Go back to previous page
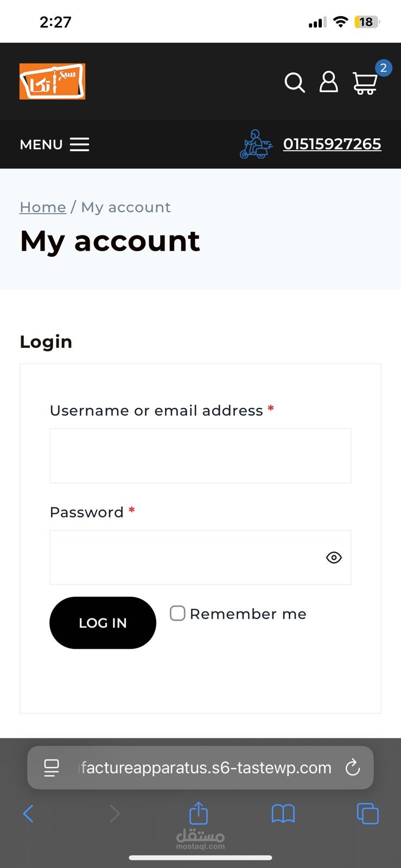This screenshot has height=868, width=401. tap(29, 813)
